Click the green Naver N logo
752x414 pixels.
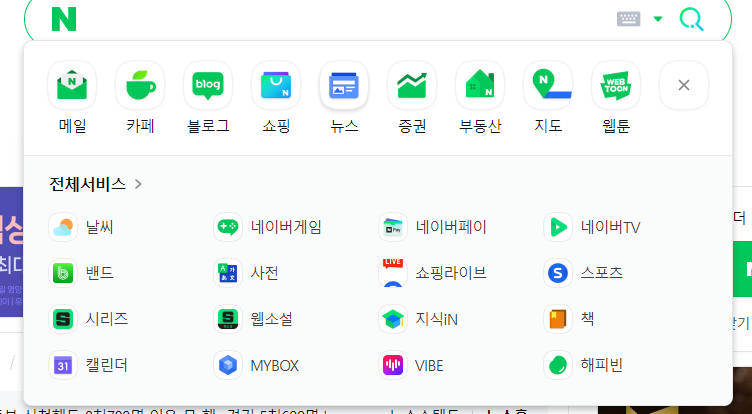(64, 19)
